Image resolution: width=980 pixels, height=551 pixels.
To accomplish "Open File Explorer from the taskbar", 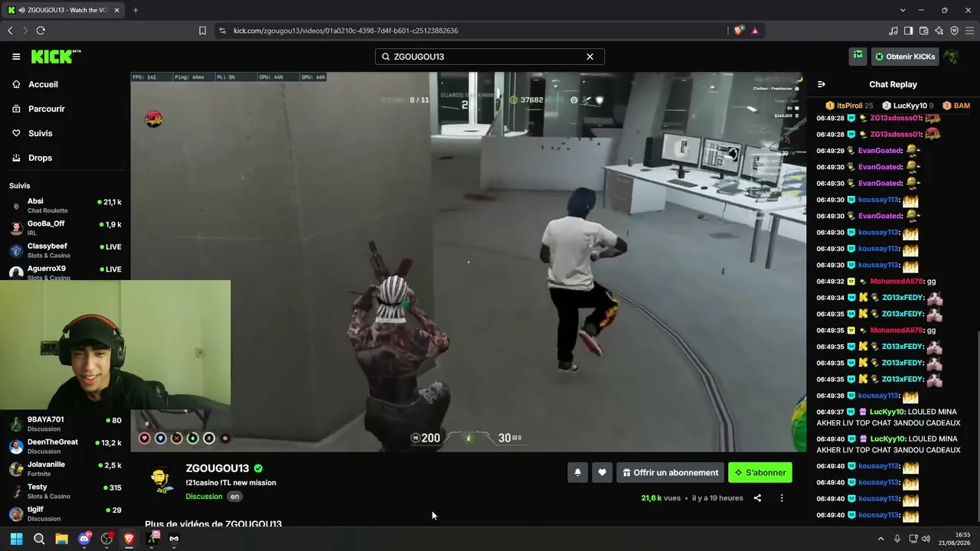I will pyautogui.click(x=61, y=539).
